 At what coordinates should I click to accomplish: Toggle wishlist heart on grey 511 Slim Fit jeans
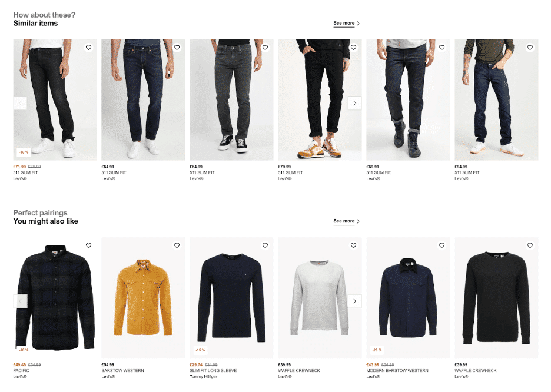pyautogui.click(x=265, y=48)
